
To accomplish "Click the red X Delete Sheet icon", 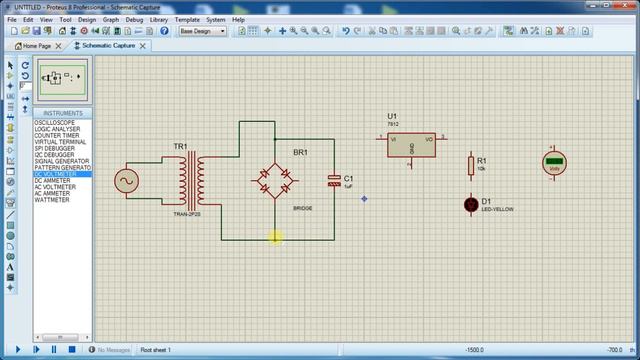I will pos(560,31).
